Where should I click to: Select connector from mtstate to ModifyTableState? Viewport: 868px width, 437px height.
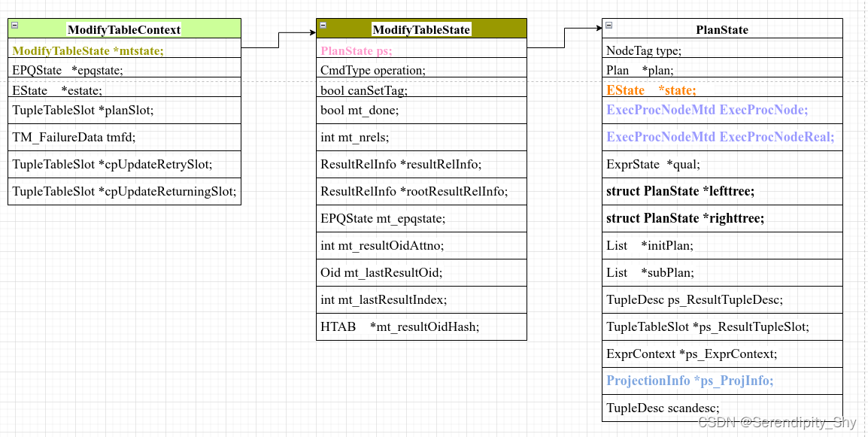point(278,40)
